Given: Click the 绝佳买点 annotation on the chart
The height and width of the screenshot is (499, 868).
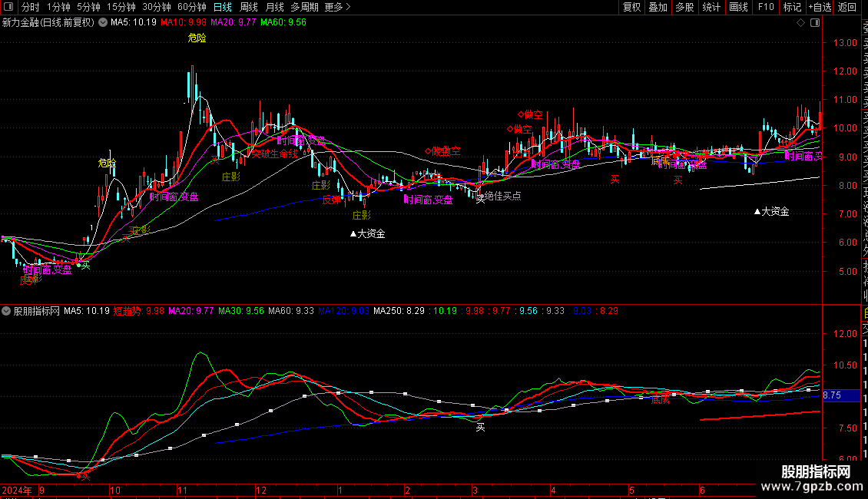Looking at the screenshot, I should tap(502, 196).
